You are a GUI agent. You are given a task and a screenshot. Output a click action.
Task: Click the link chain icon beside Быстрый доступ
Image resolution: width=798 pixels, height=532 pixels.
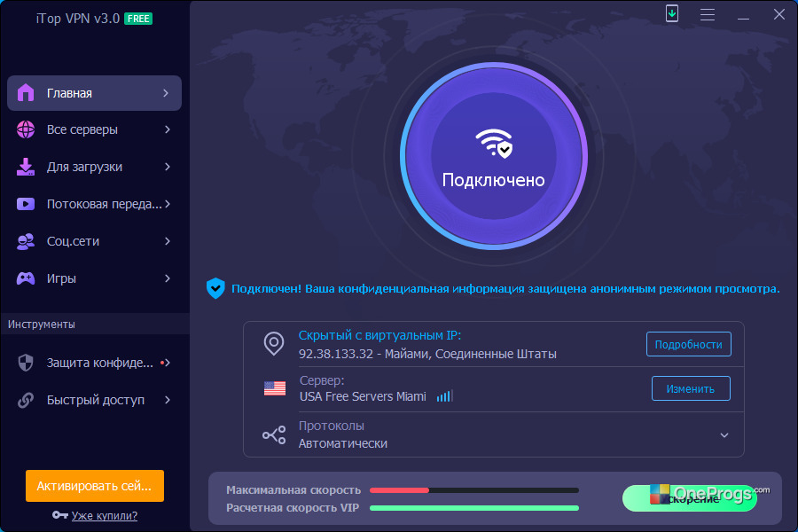coord(26,400)
